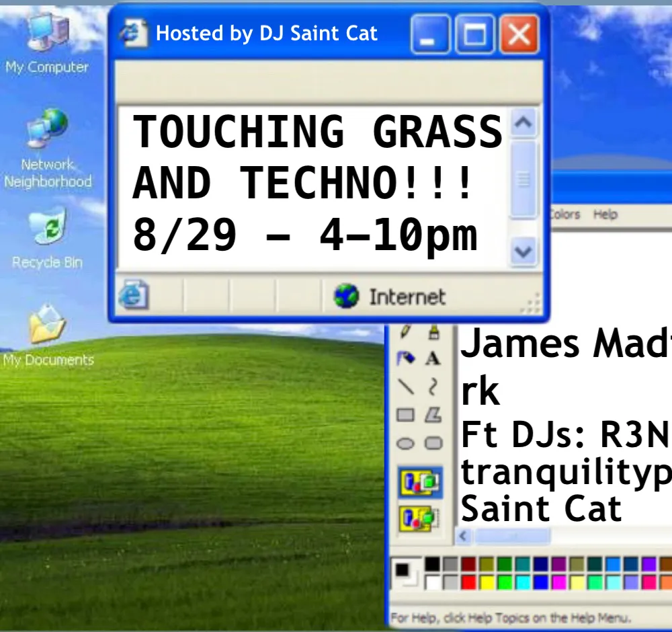The width and height of the screenshot is (672, 632).
Task: Click the 'Internet' zone label in status bar
Action: click(407, 297)
